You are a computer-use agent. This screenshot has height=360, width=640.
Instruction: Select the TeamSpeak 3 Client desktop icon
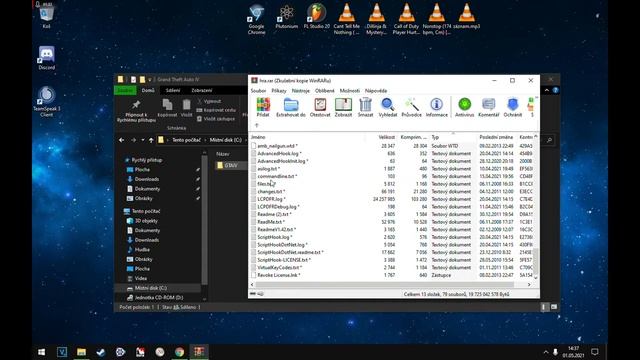coord(47,101)
